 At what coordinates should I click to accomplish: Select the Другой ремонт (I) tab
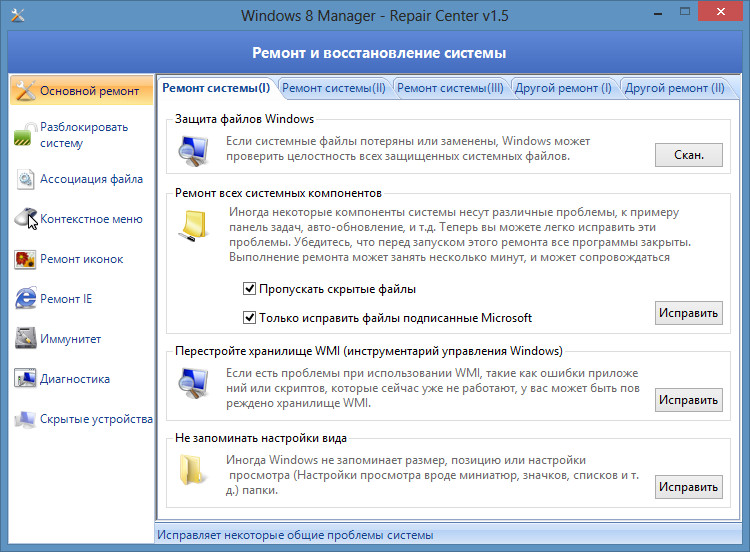coord(563,88)
